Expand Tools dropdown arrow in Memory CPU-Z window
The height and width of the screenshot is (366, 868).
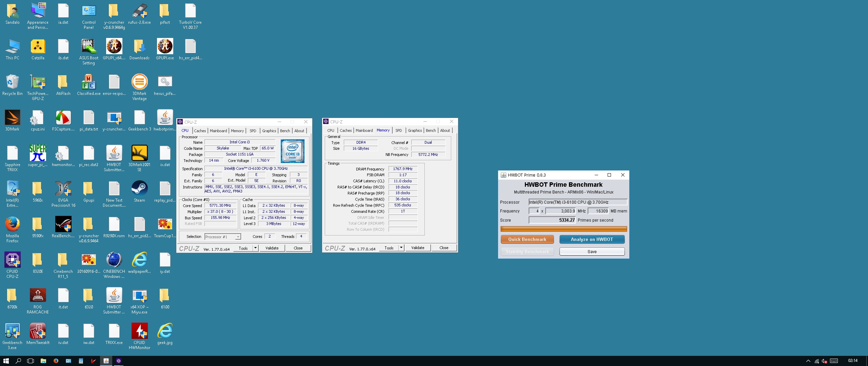pos(401,248)
